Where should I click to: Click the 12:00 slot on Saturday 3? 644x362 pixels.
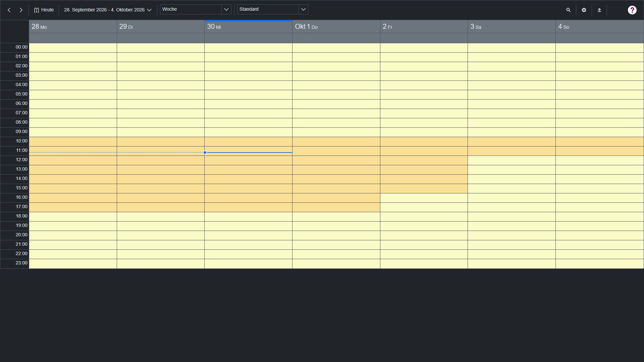tap(512, 160)
